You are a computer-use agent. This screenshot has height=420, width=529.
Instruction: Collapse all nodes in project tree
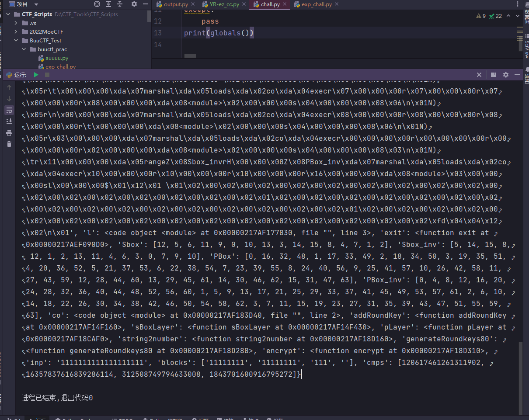click(121, 4)
